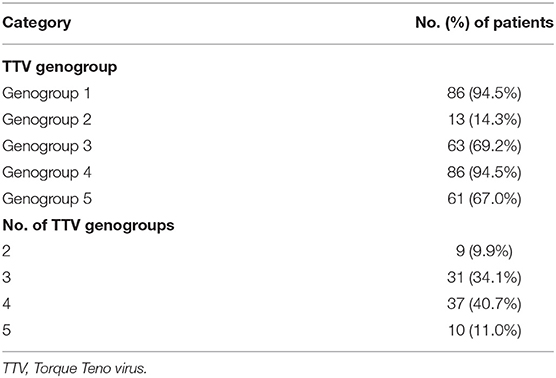
Task: Select the 31 (34.1%) value
Action: click(x=484, y=278)
